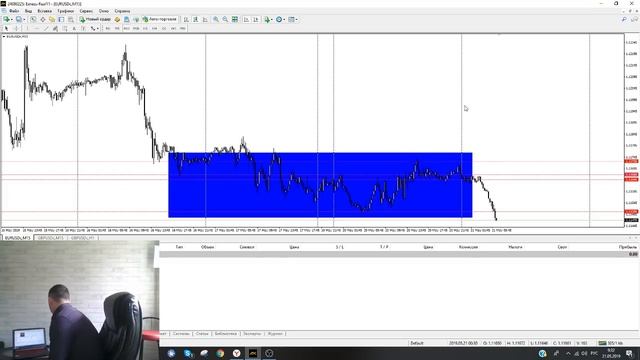640x360 pixels.
Task: Switch to the GBPUSD,M15 chart tab
Action: (x=51, y=238)
